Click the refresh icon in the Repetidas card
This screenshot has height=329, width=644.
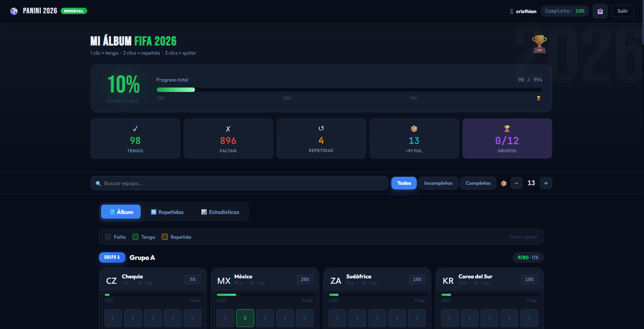(321, 128)
